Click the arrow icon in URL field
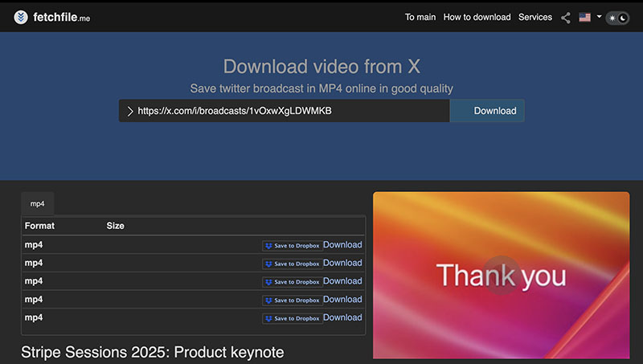 (130, 111)
